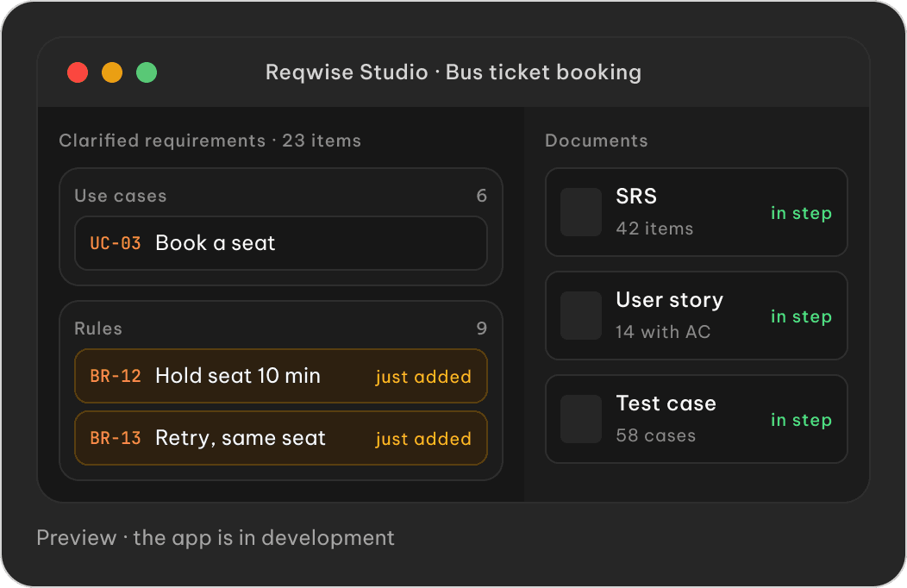Click the Test case document icon
The height and width of the screenshot is (588, 907).
point(581,419)
